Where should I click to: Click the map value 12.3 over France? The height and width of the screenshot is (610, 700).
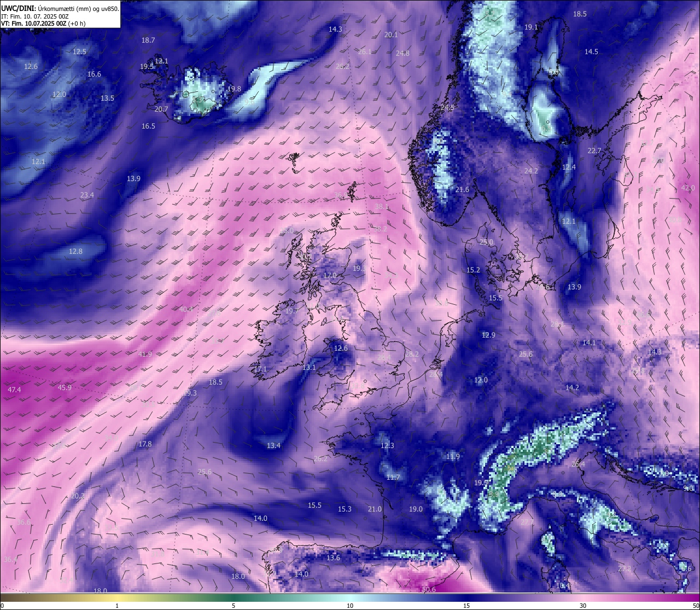click(x=387, y=446)
